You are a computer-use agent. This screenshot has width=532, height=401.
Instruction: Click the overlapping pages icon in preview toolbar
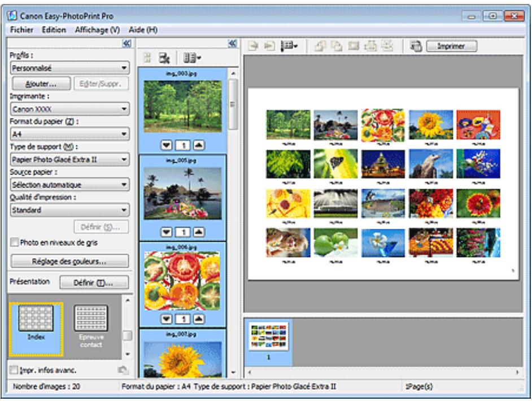coord(337,46)
